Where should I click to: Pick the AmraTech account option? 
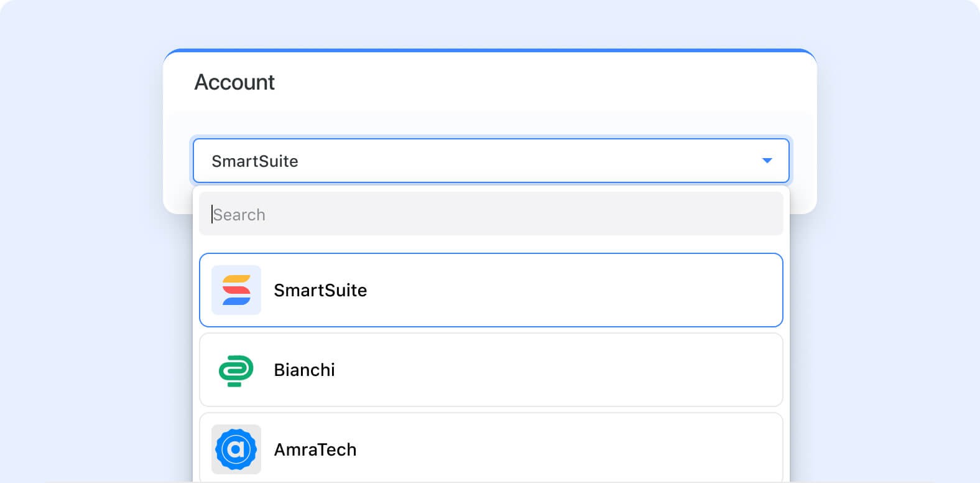click(491, 448)
